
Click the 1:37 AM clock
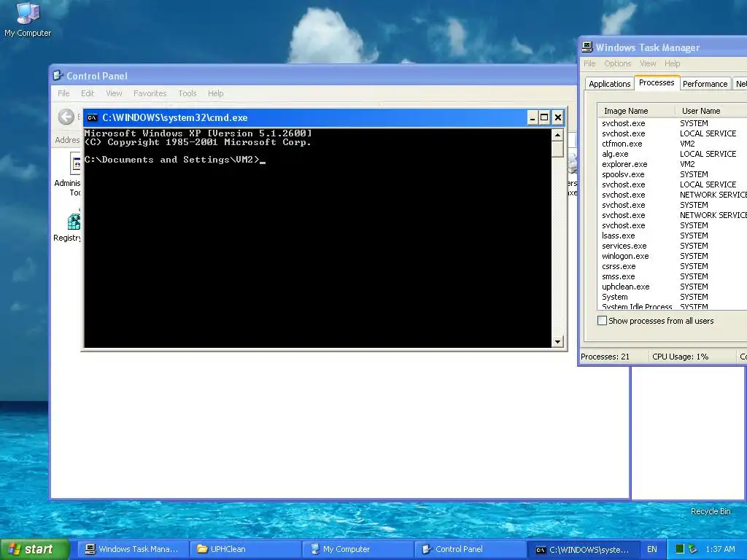(720, 549)
